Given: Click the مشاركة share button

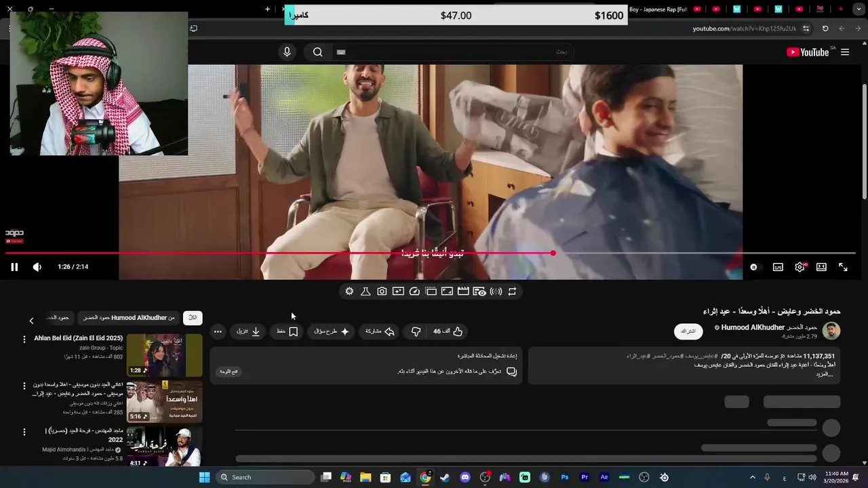Looking at the screenshot, I should click(380, 331).
